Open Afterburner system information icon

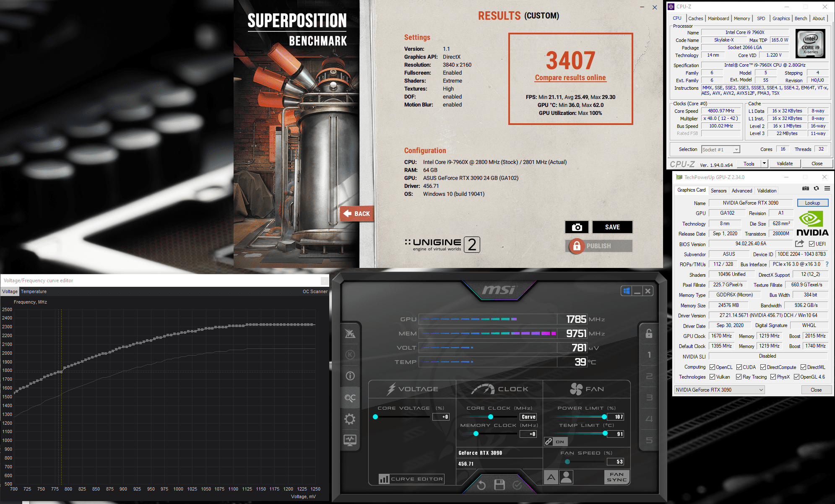tap(350, 376)
